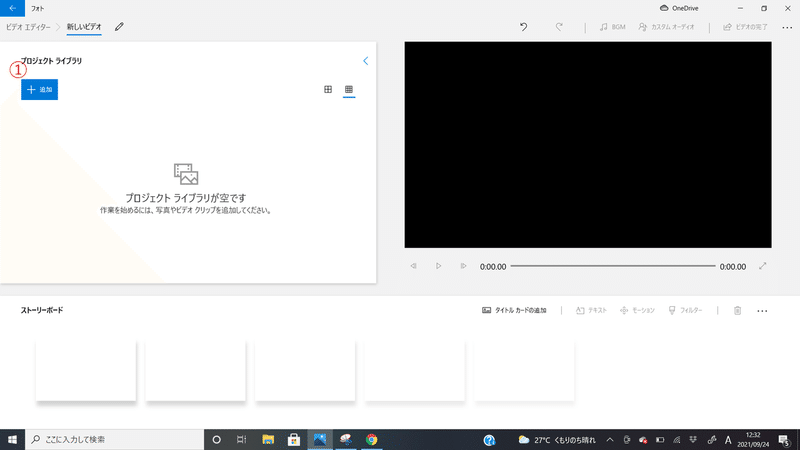The height and width of the screenshot is (450, 800).
Task: Expand hidden system tray icons chevron
Action: [x=610, y=439]
